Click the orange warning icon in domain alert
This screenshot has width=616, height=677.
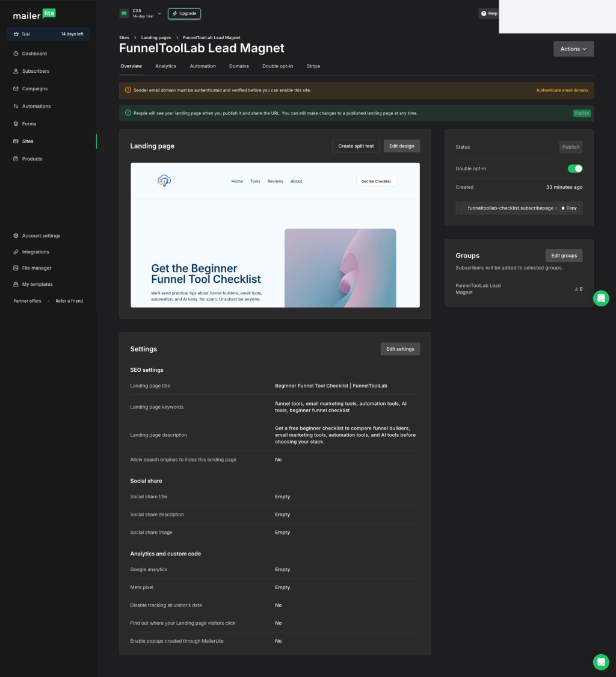click(x=128, y=90)
